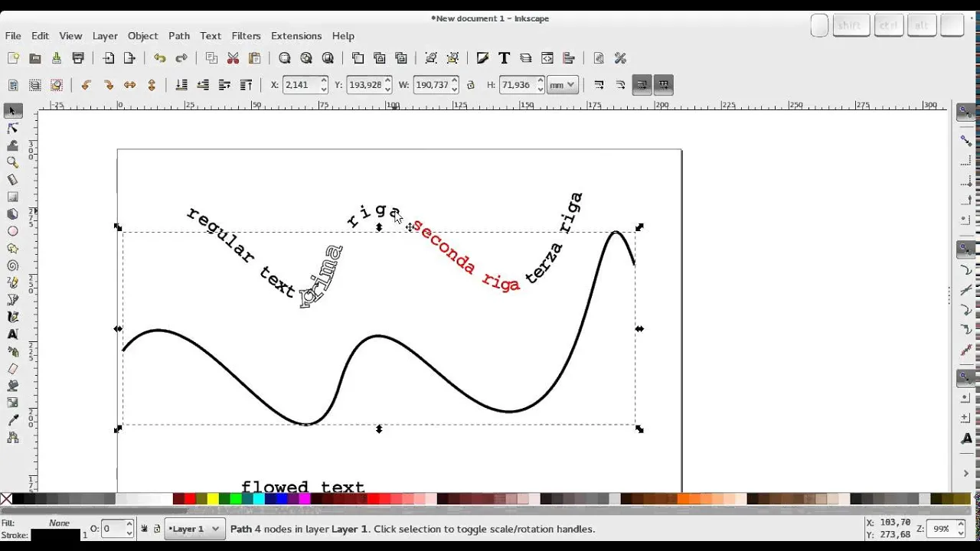Select the Pen Bezier tool
The image size is (980, 551).
tap(12, 300)
